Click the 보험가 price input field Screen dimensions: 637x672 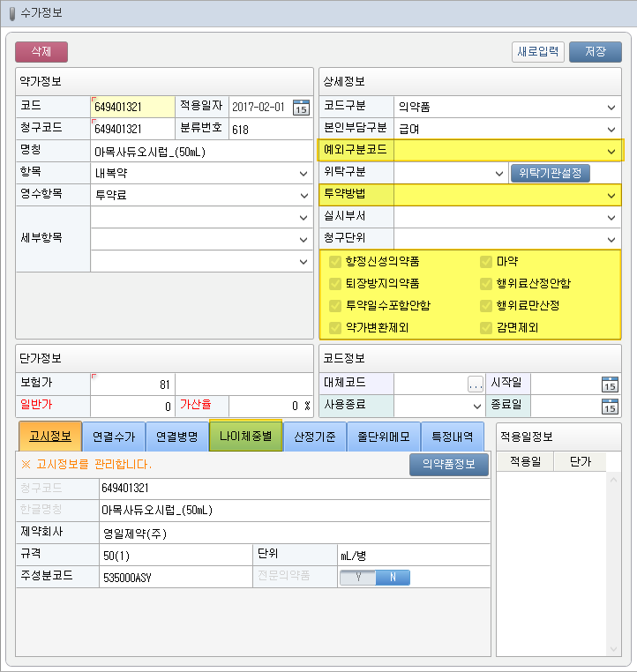click(x=132, y=384)
